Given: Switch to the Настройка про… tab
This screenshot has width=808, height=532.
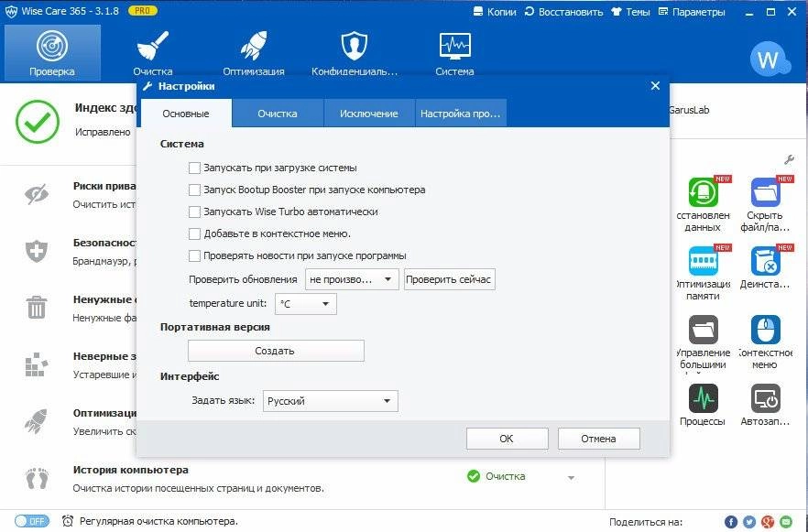Looking at the screenshot, I should [x=461, y=114].
